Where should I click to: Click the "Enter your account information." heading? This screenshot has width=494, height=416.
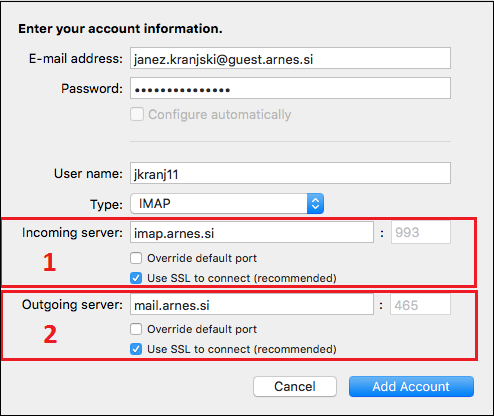click(120, 29)
